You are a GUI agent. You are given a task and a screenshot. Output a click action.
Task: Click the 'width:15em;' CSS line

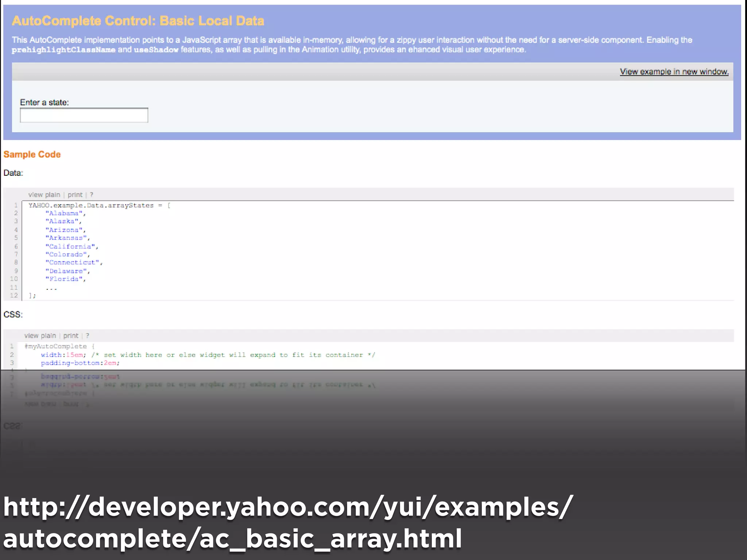(208, 355)
